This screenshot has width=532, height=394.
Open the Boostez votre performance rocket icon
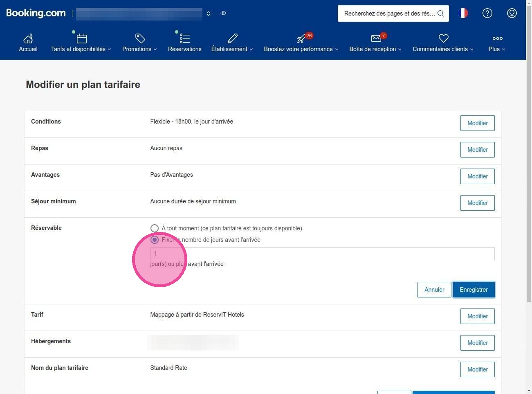[301, 39]
